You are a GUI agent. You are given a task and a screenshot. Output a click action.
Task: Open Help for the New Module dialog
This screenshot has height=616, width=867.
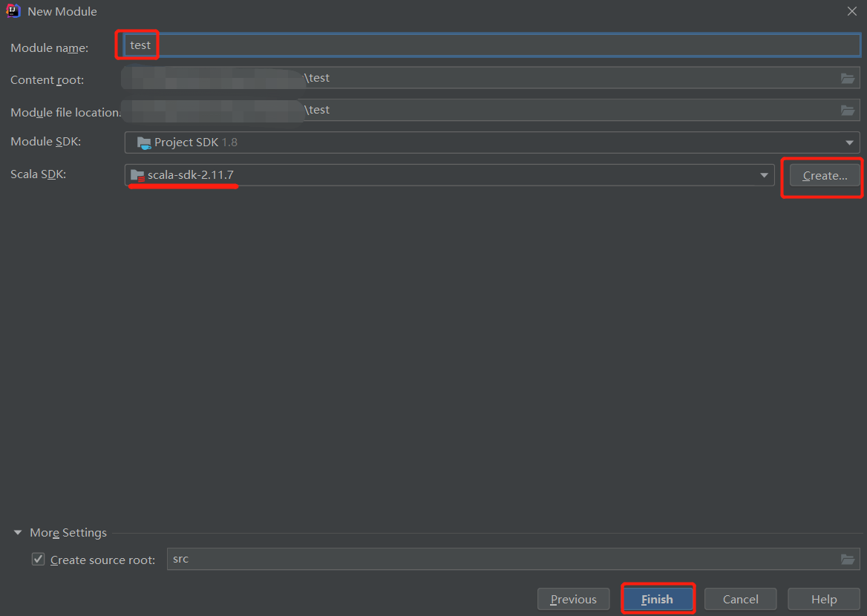pyautogui.click(x=823, y=599)
